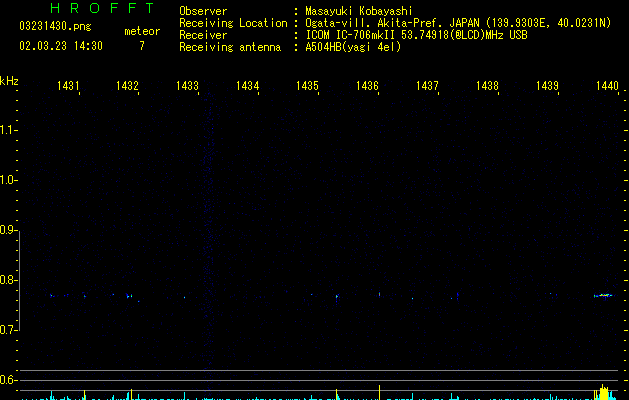Click time axis label 1431

coord(68,85)
